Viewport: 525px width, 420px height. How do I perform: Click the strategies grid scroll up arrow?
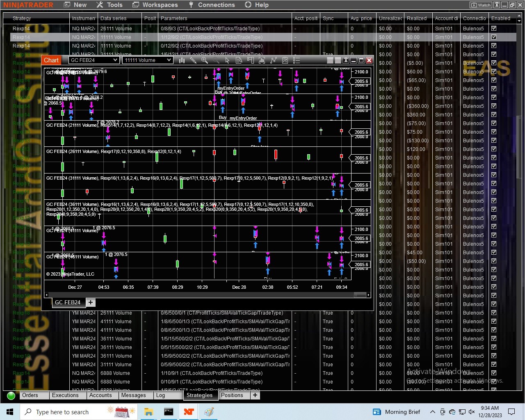tap(519, 16)
